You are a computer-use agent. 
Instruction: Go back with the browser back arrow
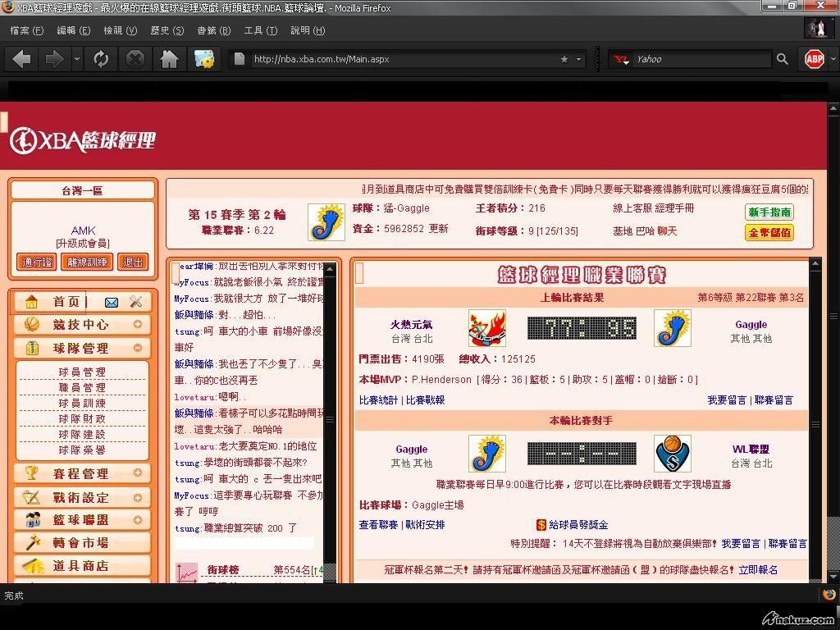coord(21,59)
